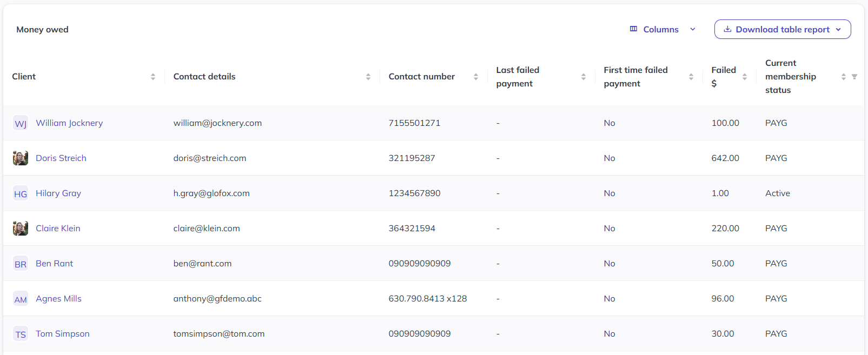Click Ben Rant's BR avatar
This screenshot has height=355, width=868.
21,264
